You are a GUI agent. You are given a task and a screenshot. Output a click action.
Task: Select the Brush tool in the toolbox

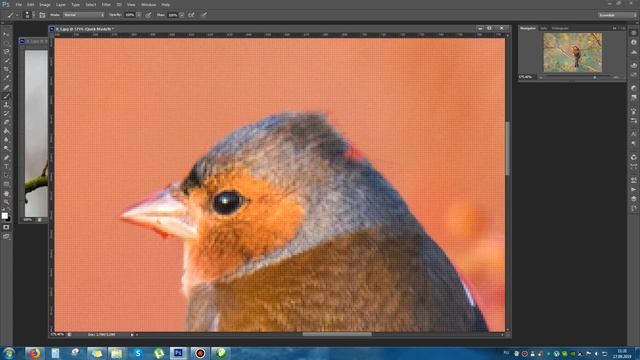6,96
